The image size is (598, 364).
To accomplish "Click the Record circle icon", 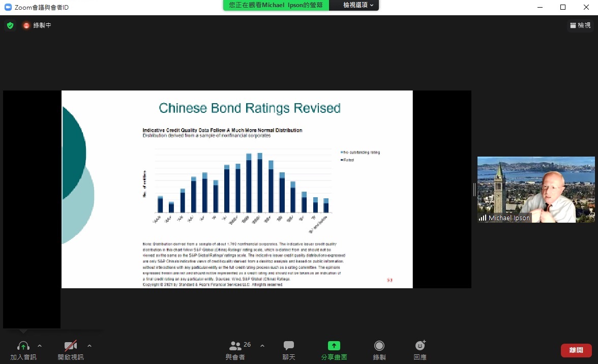I will [379, 346].
